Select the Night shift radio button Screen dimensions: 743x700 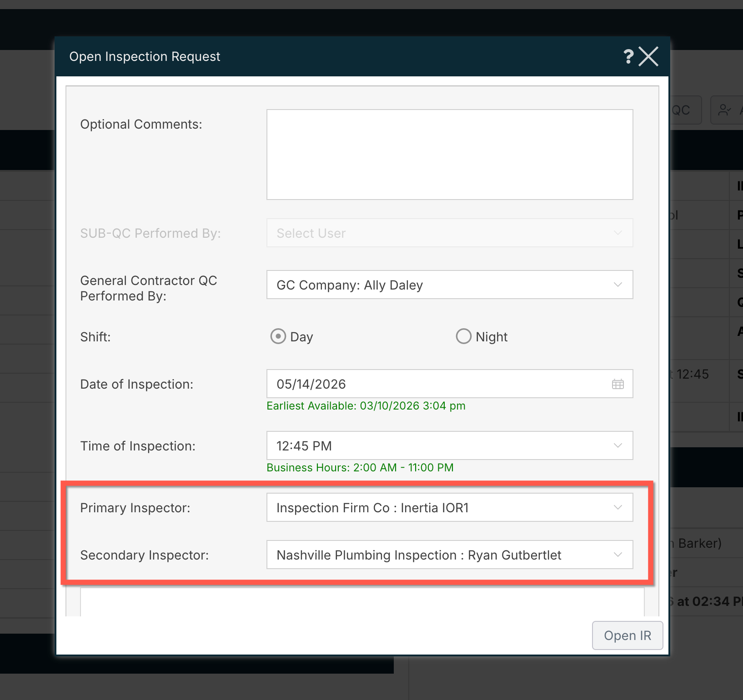coord(463,336)
